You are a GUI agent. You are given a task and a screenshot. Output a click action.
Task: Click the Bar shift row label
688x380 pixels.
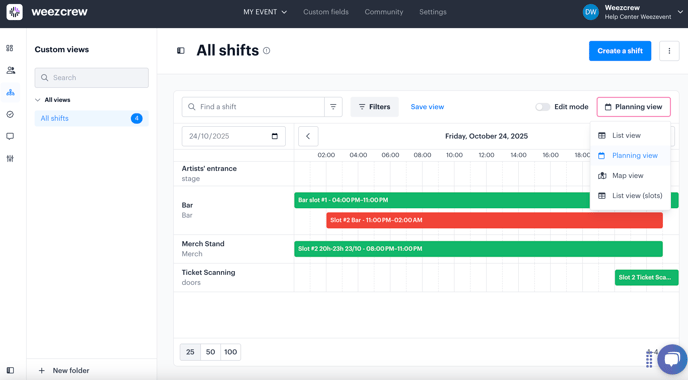click(x=187, y=205)
